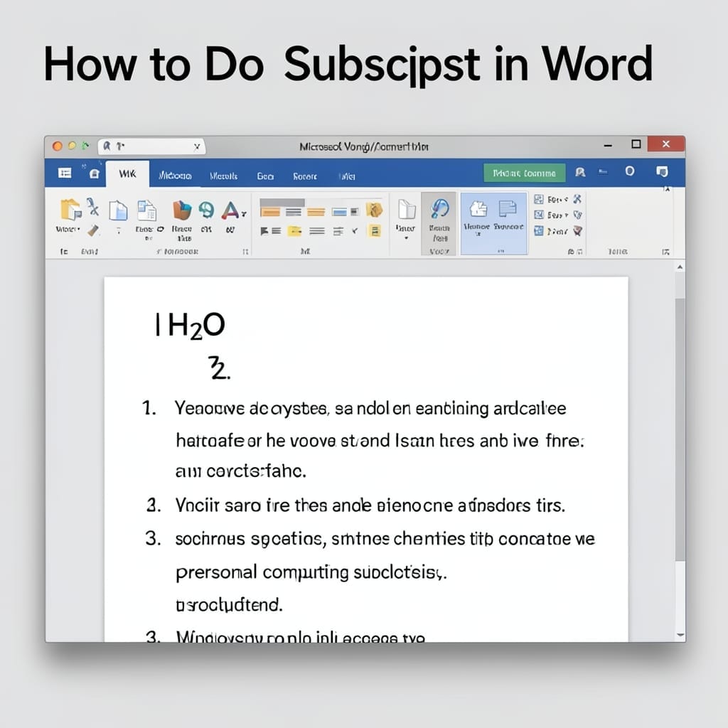Click the house pages icon in the blue group
The image size is (728, 728).
pyautogui.click(x=478, y=209)
